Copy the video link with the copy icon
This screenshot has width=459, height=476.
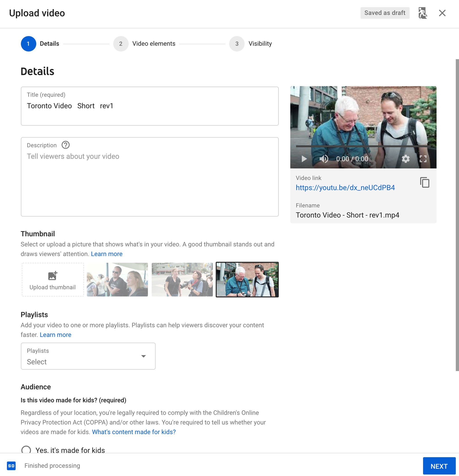[425, 182]
